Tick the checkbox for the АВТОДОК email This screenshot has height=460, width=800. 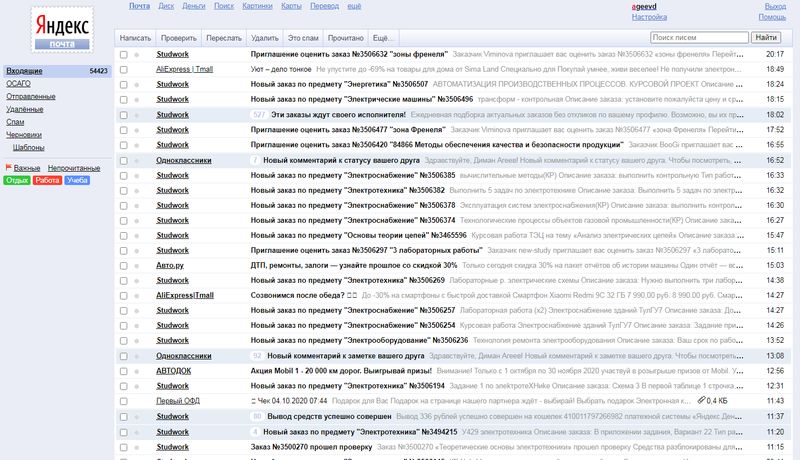(x=123, y=370)
